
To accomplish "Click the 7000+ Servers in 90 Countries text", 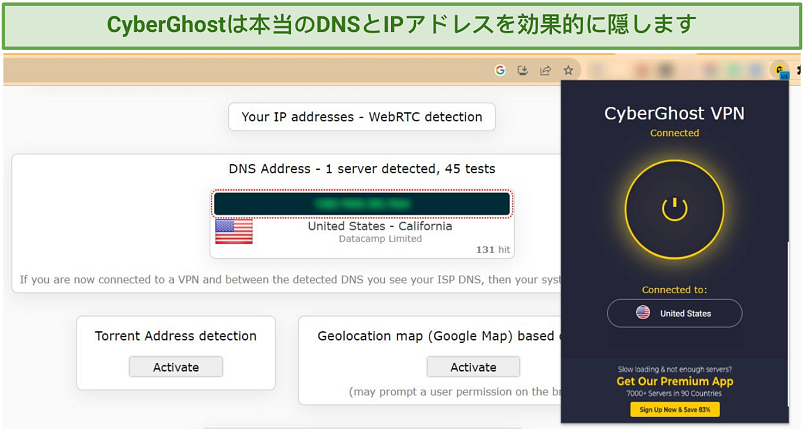I will [674, 394].
